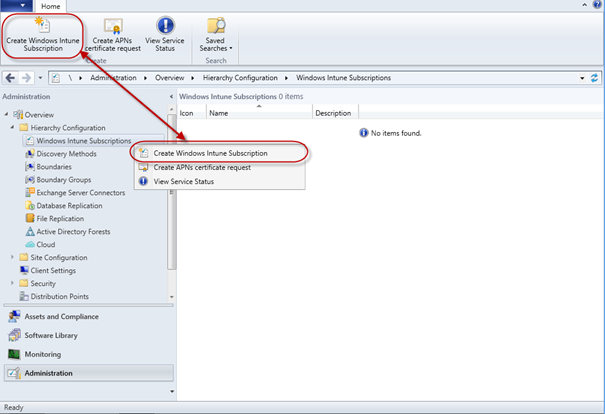This screenshot has width=605, height=414.
Task: Click Administration in the breadcrumb path
Action: 113,78
